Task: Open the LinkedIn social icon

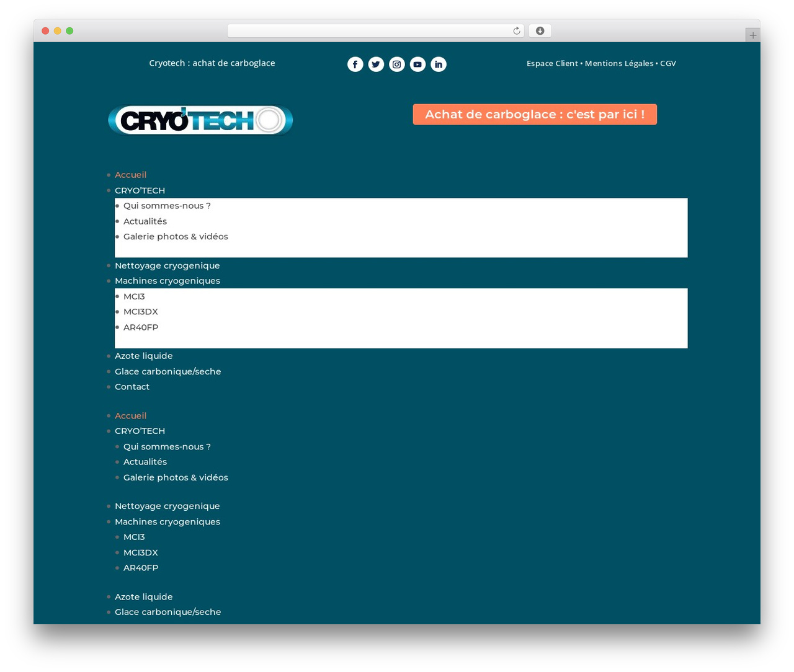Action: point(439,64)
